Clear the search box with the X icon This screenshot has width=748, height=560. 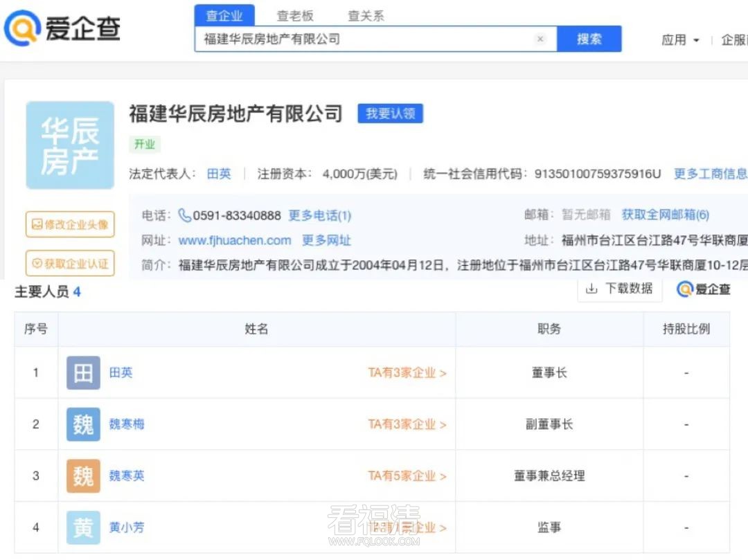click(540, 39)
